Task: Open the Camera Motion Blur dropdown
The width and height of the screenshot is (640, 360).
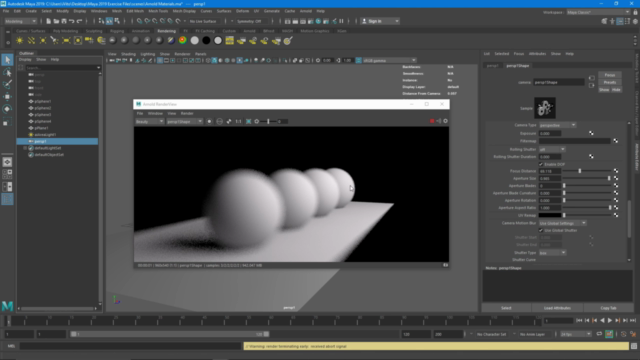Action: point(562,223)
